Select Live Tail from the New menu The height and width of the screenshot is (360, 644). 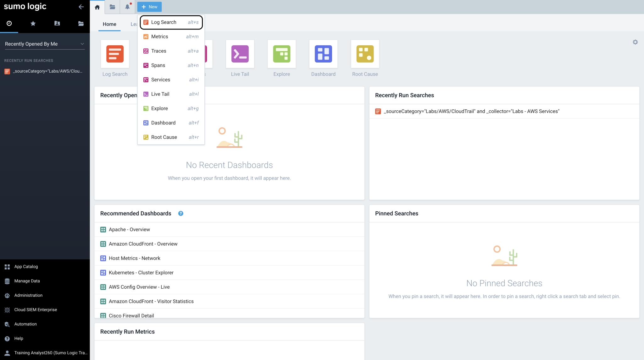point(171,94)
